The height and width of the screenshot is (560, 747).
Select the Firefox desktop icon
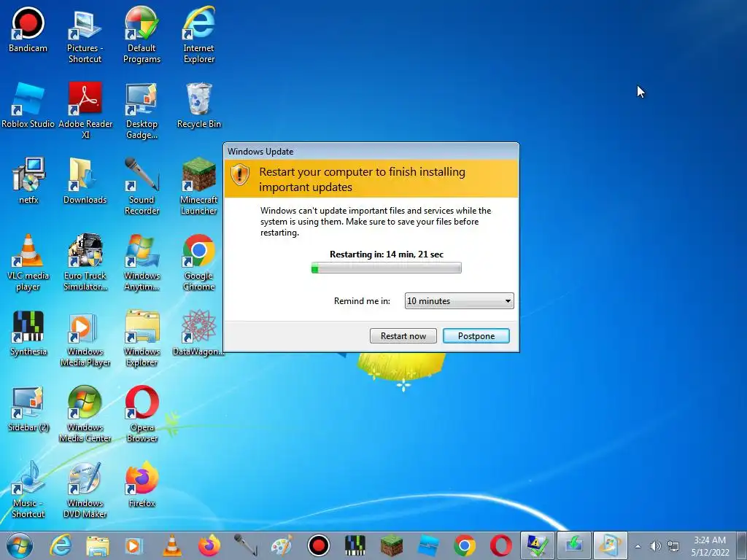[x=142, y=485]
